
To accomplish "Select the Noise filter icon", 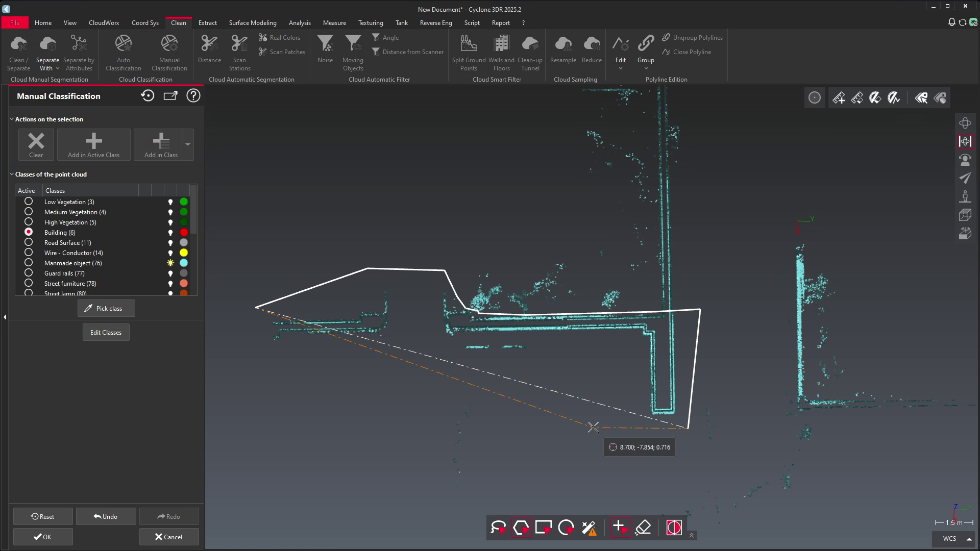I will pos(325,44).
